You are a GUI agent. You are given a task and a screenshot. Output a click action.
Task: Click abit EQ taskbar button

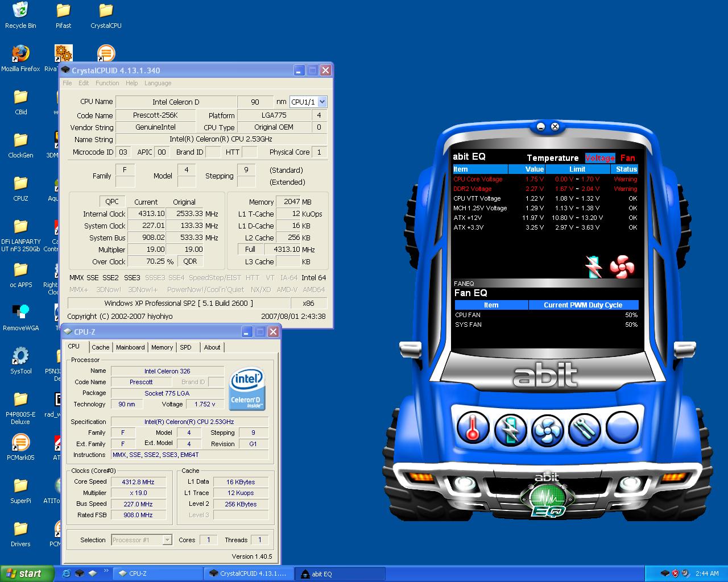click(340, 573)
